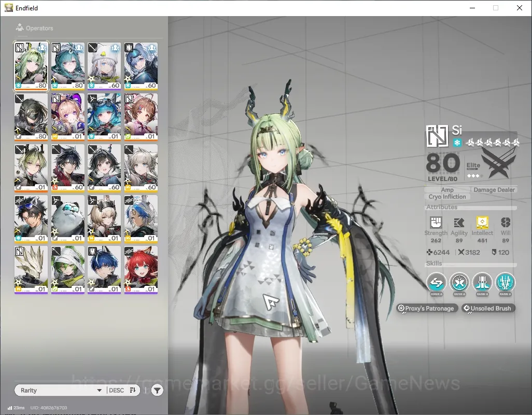
Task: Select the blue-haired level 60 operator card
Action: click(141, 66)
